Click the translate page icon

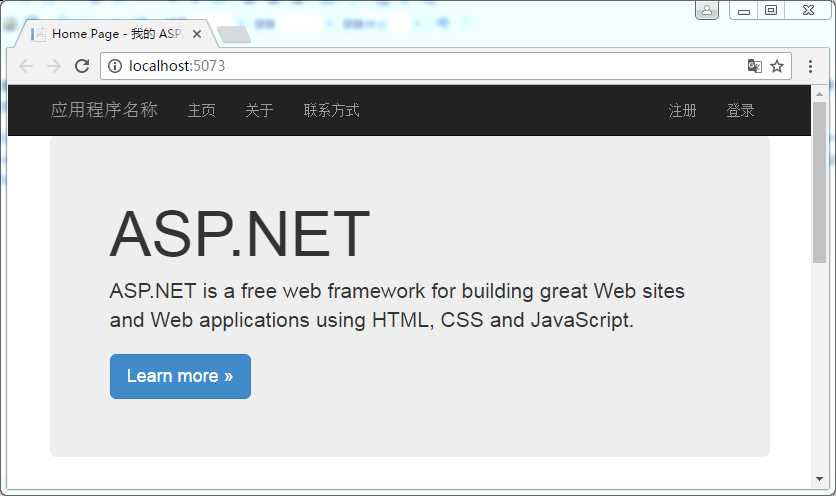click(x=754, y=66)
